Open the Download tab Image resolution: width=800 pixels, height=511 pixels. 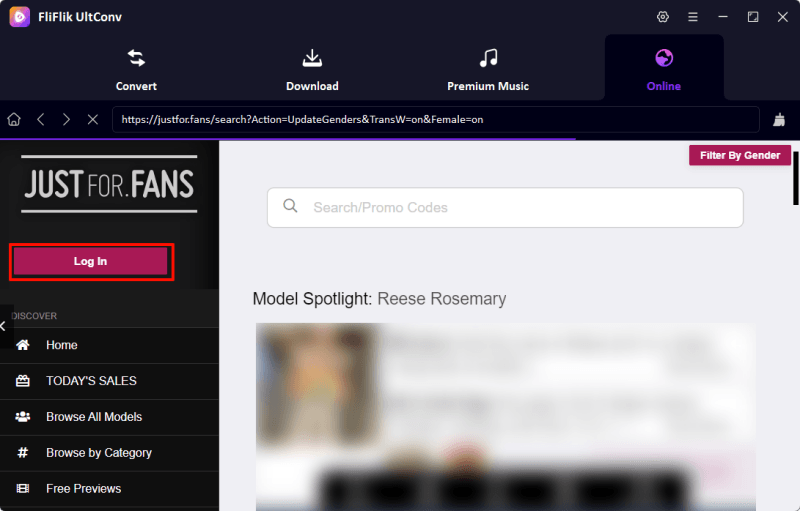[312, 68]
